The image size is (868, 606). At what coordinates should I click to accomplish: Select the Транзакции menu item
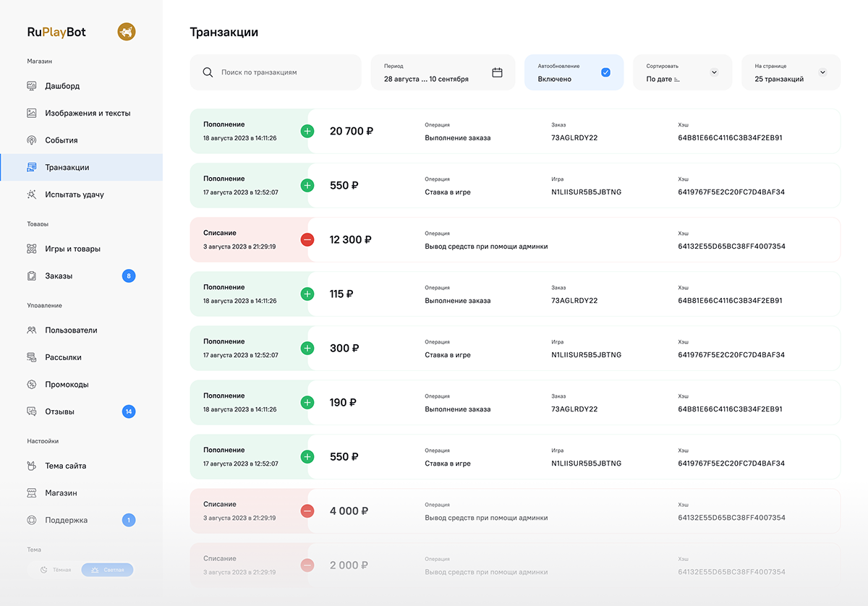pos(81,167)
